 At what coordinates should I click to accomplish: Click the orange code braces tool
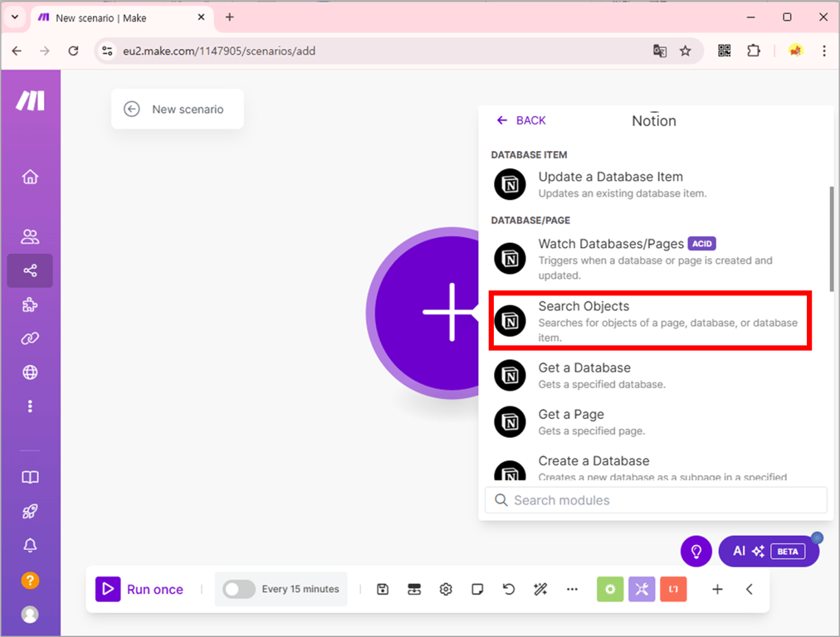tap(673, 589)
